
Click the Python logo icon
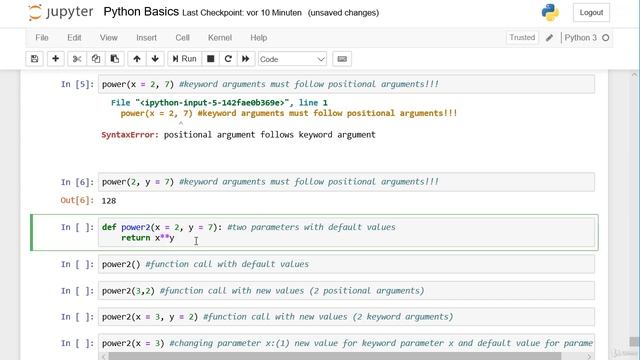[550, 13]
